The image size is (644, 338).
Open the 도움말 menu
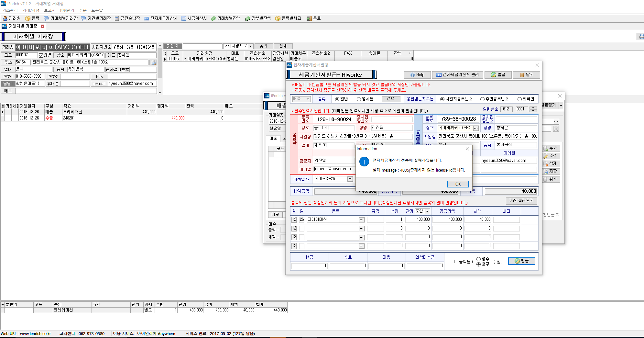coord(97,10)
